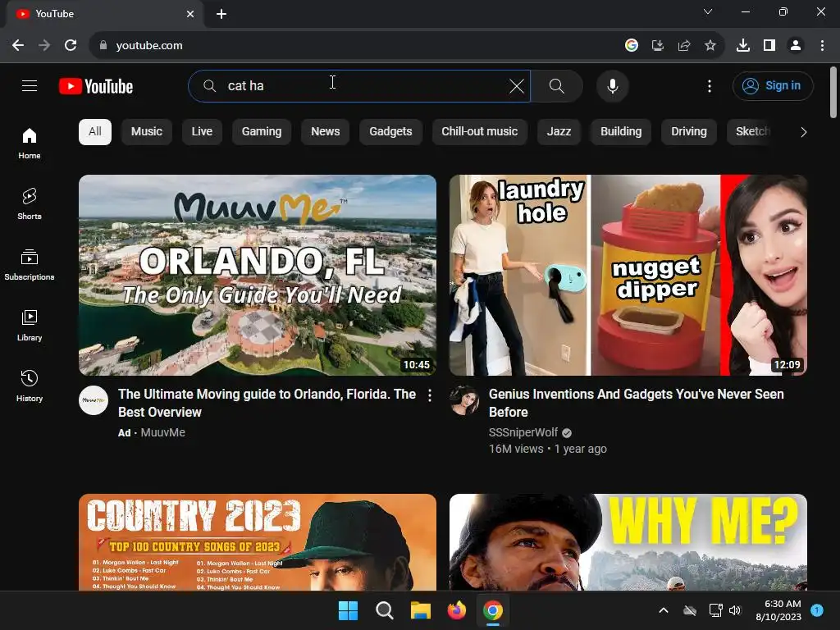Viewport: 840px width, 630px height.
Task: Close the YouTube browser tab
Action: click(190, 14)
